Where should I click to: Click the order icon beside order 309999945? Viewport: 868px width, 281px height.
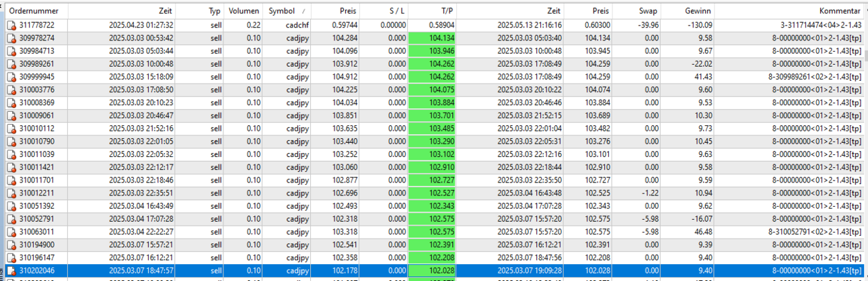click(11, 77)
